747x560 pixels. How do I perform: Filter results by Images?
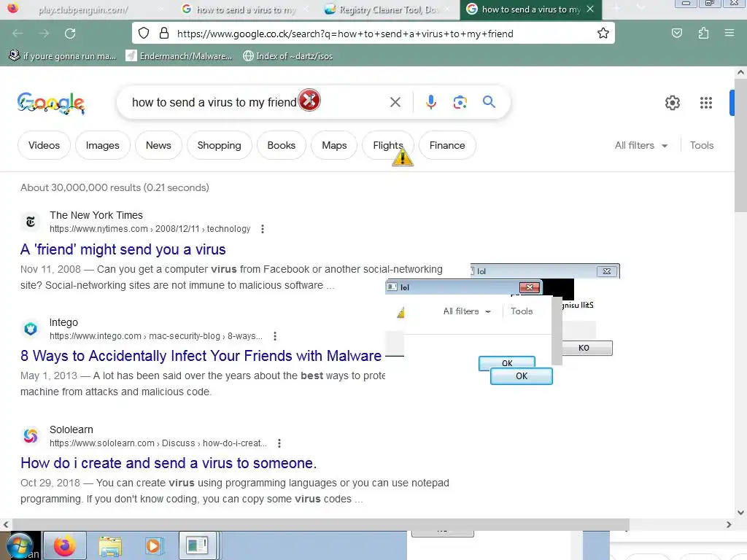(102, 145)
